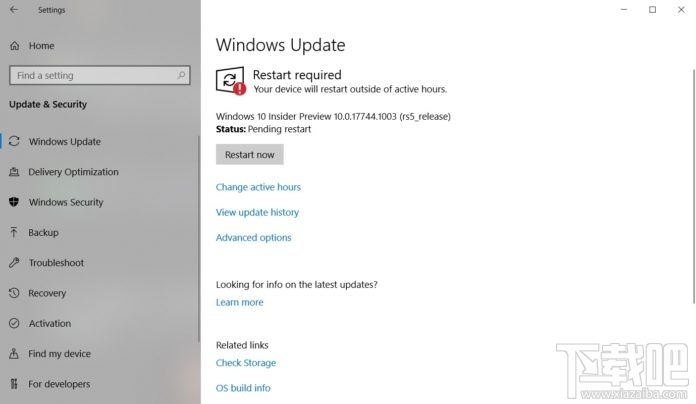Follow the Learn more link
This screenshot has height=404, width=696.
pos(239,302)
